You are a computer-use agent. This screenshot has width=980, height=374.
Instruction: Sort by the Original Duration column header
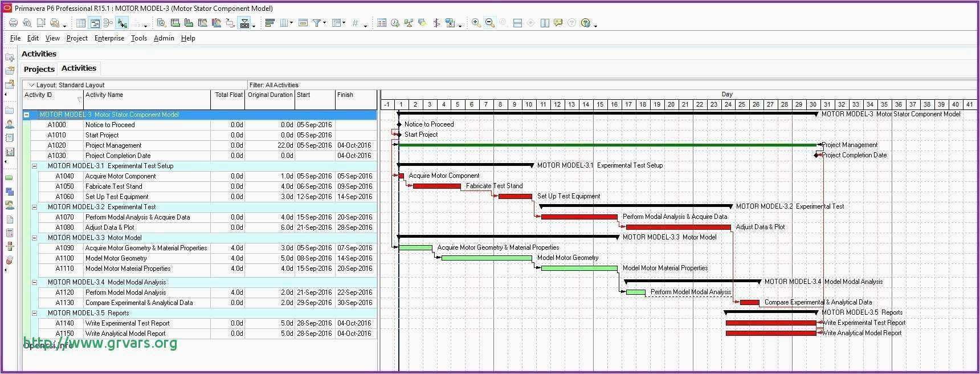pos(270,99)
